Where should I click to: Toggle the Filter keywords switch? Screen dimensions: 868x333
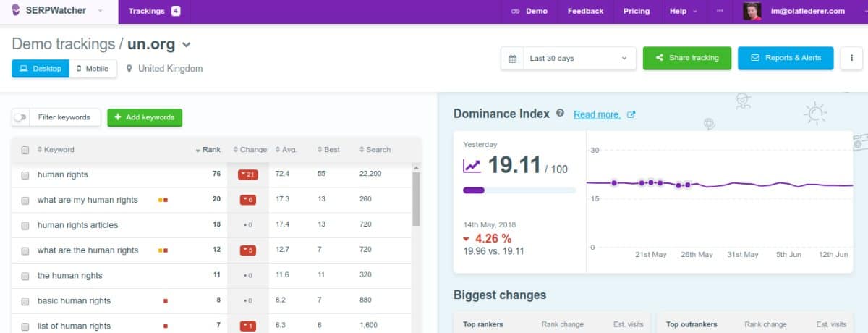[x=20, y=117]
